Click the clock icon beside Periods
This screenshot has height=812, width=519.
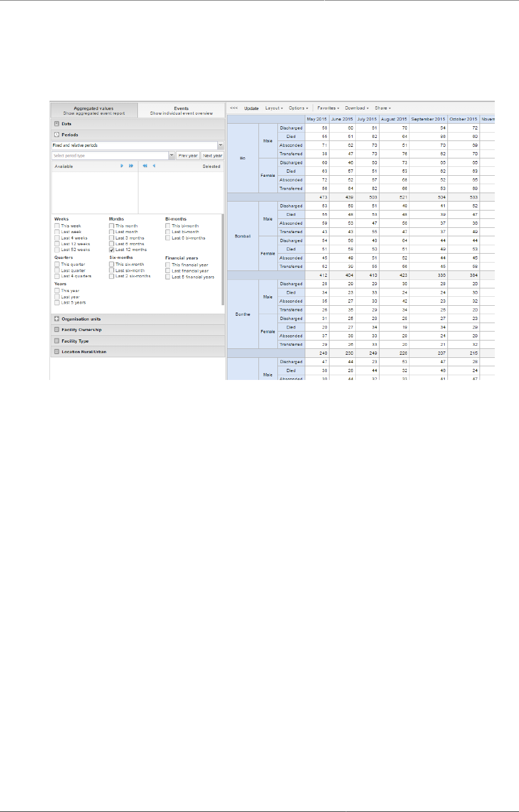pos(57,135)
